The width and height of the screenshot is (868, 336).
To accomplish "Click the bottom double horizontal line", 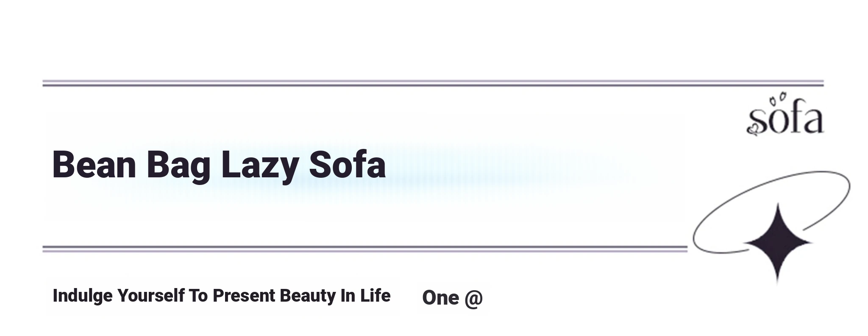I will (x=365, y=249).
